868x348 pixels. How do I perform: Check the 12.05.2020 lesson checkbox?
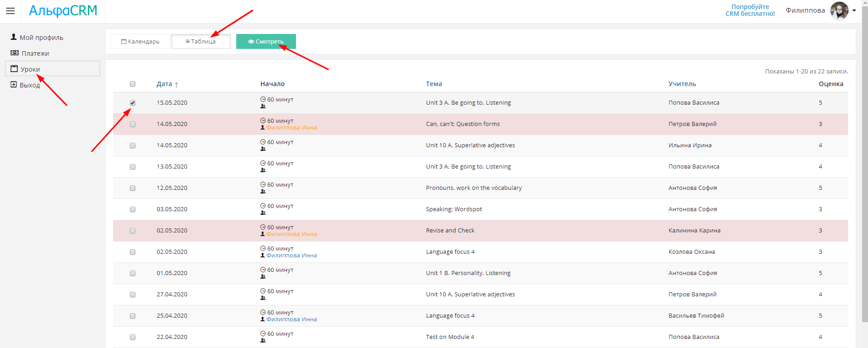(133, 188)
